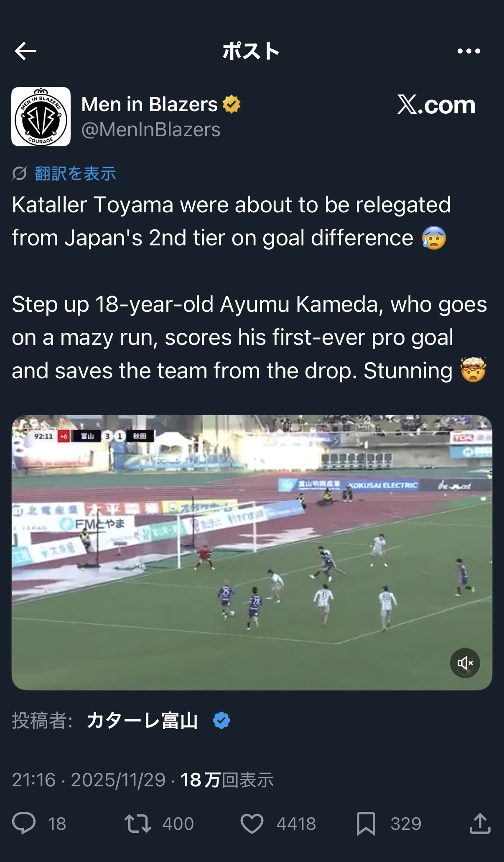Open the three-dot more options menu
Image resolution: width=504 pixels, height=862 pixels.
pyautogui.click(x=468, y=51)
